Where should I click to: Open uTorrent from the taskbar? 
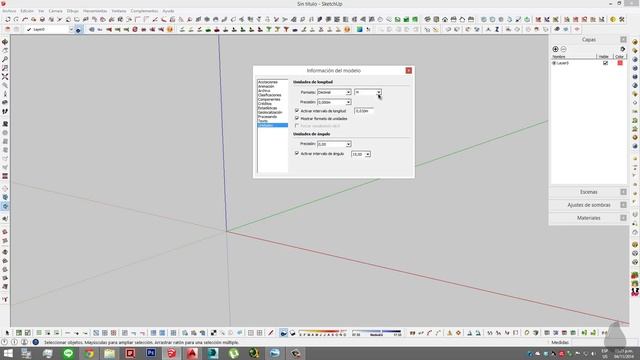pos(233,353)
